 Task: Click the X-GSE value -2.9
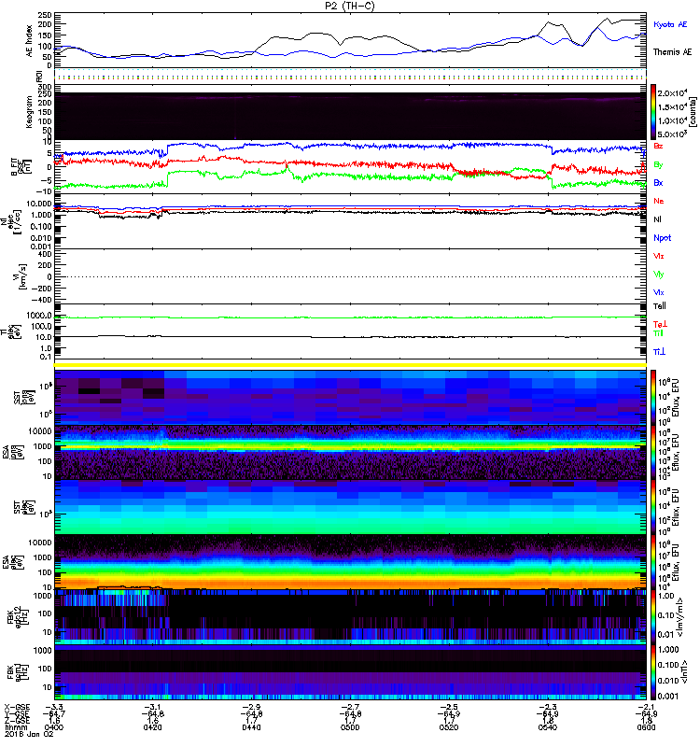[251, 707]
